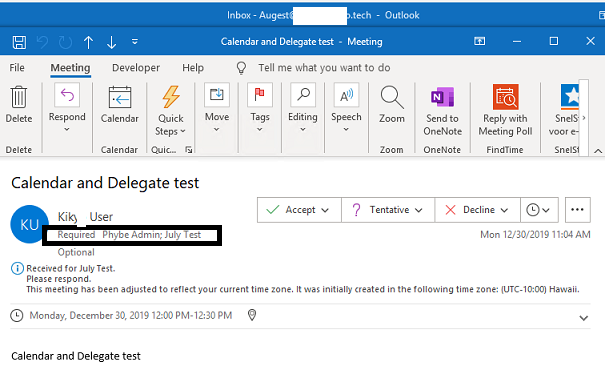Click the Speech read aloud icon

pyautogui.click(x=346, y=94)
